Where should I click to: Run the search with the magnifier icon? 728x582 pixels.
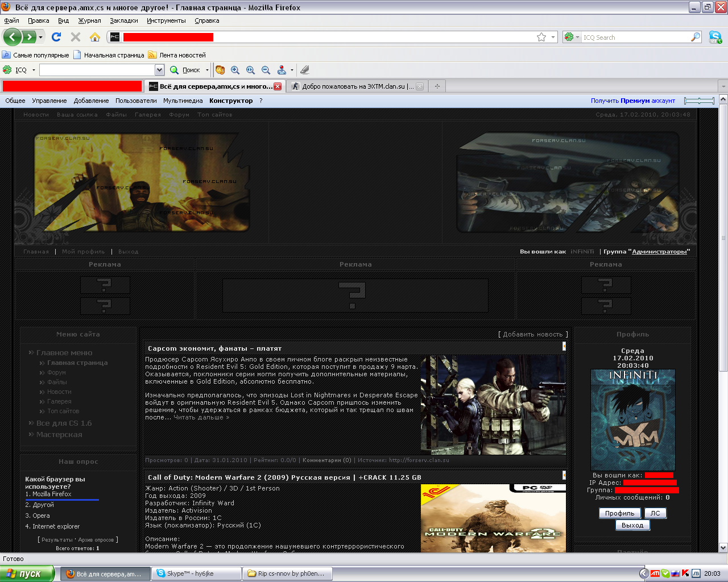click(x=696, y=37)
